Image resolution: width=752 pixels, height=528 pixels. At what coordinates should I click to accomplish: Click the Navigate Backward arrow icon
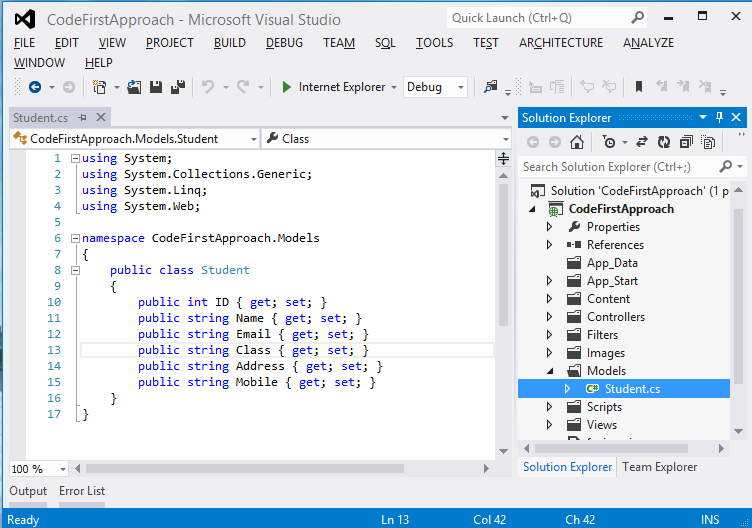[35, 87]
